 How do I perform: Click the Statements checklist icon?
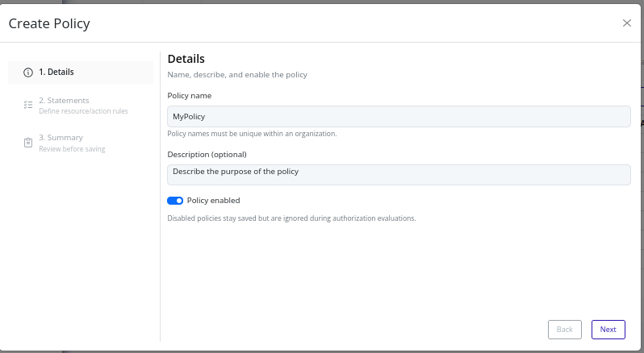(x=28, y=105)
